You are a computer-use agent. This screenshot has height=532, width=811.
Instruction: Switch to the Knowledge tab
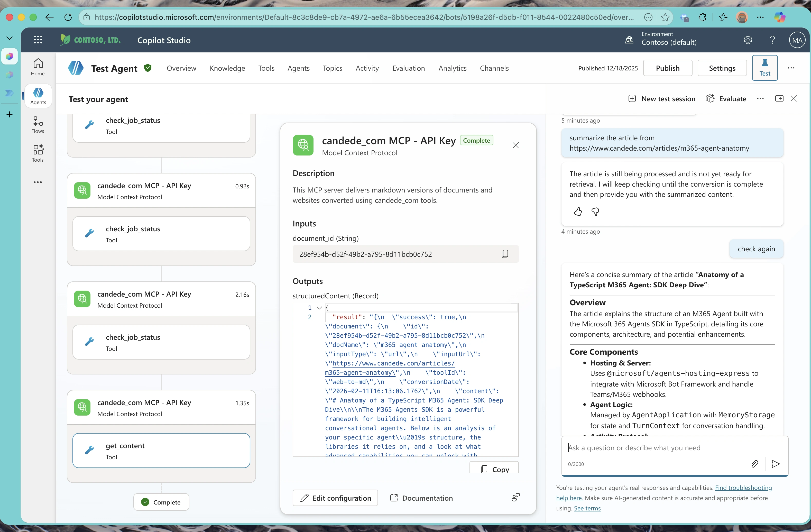coord(227,68)
